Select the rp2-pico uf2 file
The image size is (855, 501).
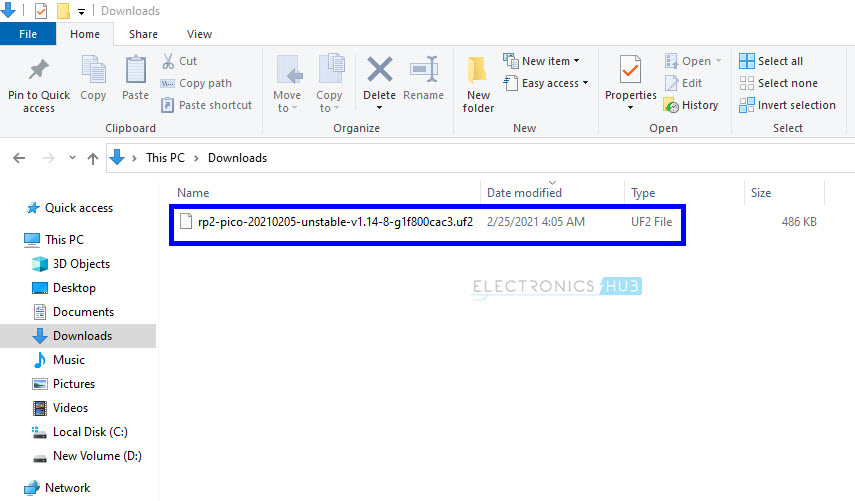pos(335,222)
